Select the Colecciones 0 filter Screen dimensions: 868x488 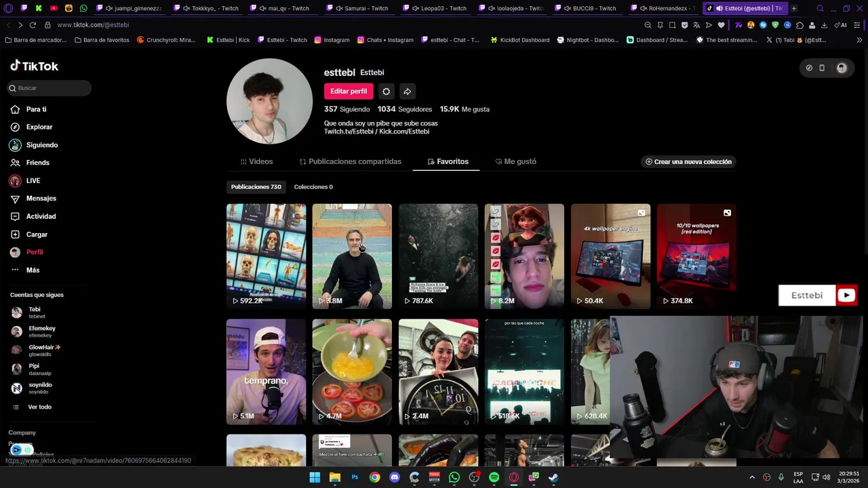313,187
